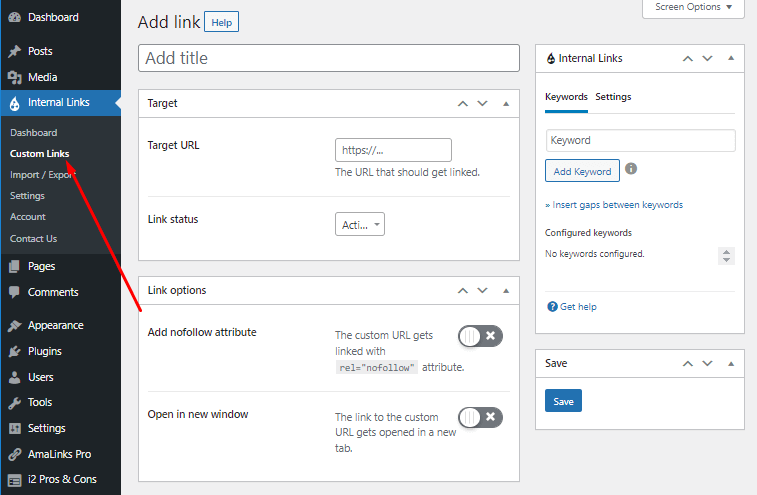757x495 pixels.
Task: Collapse the Save panel
Action: click(x=731, y=364)
